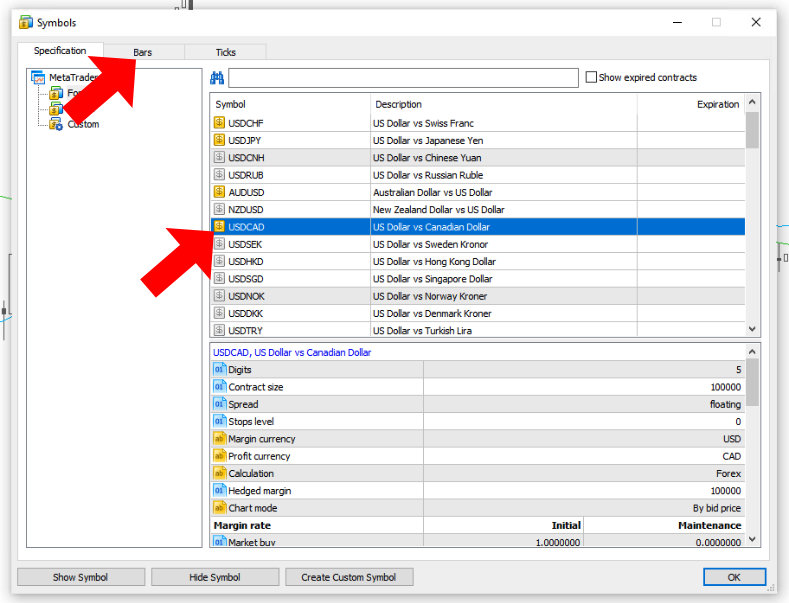Open the Ticks tab
Viewport: 789px width, 603px height.
(x=226, y=52)
